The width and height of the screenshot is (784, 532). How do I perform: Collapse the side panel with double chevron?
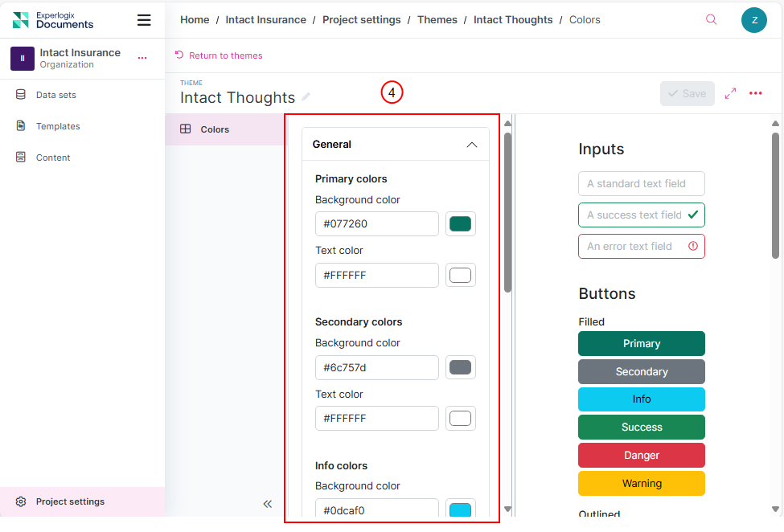click(268, 504)
